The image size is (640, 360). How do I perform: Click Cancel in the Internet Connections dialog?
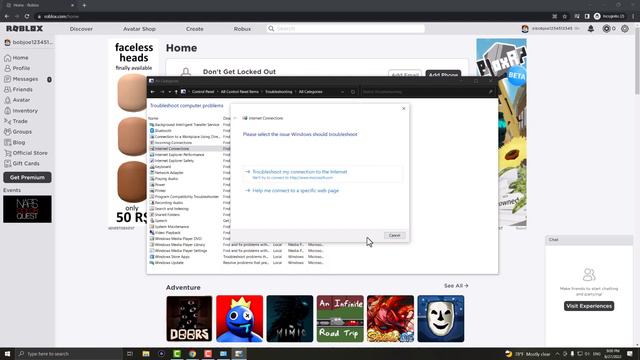click(394, 236)
